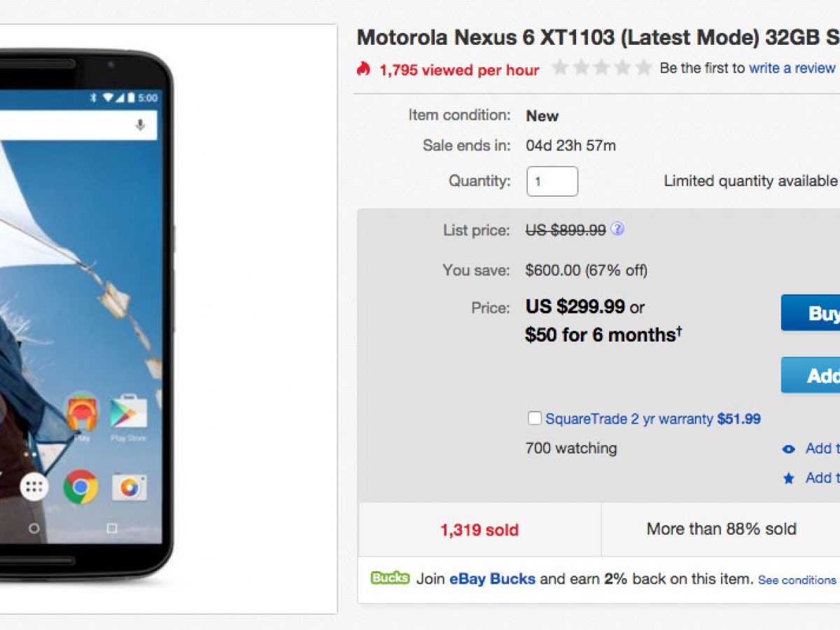Open the write a review link
The width and height of the screenshot is (840, 630).
[792, 68]
